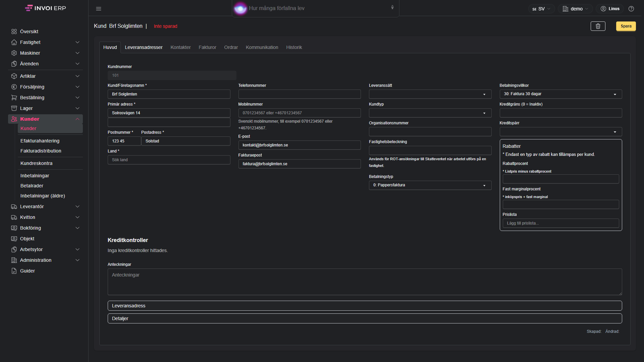This screenshot has width=644, height=362.
Task: Expand the Detaljer section
Action: (365, 318)
